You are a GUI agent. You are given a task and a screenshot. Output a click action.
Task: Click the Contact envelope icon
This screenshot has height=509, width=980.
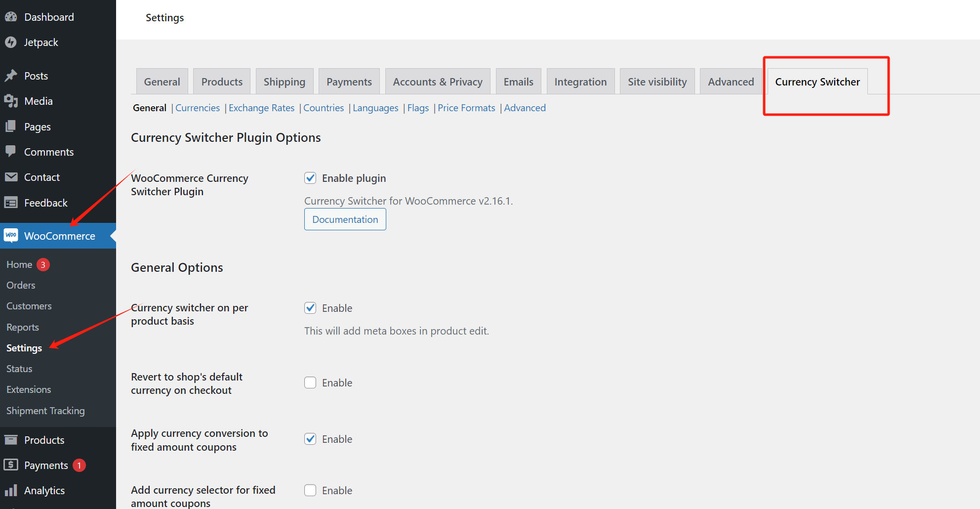pyautogui.click(x=11, y=177)
